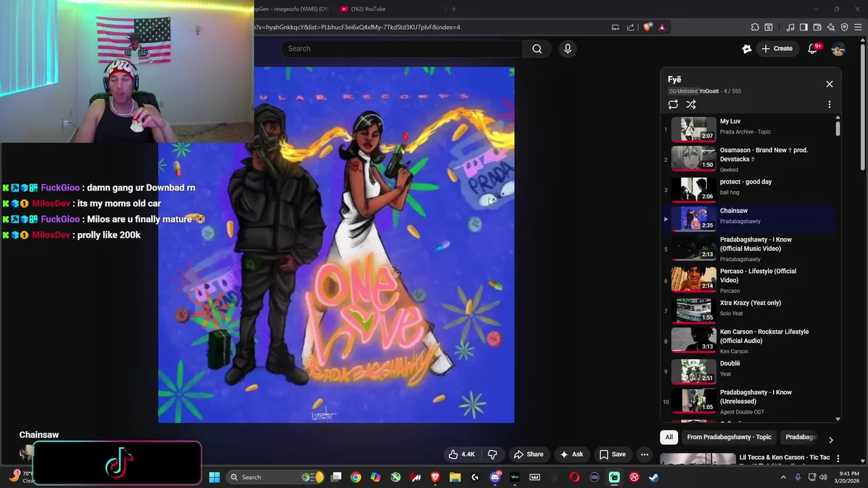This screenshot has height=488, width=868.
Task: Open the YouTube account avatar menu
Action: [838, 49]
